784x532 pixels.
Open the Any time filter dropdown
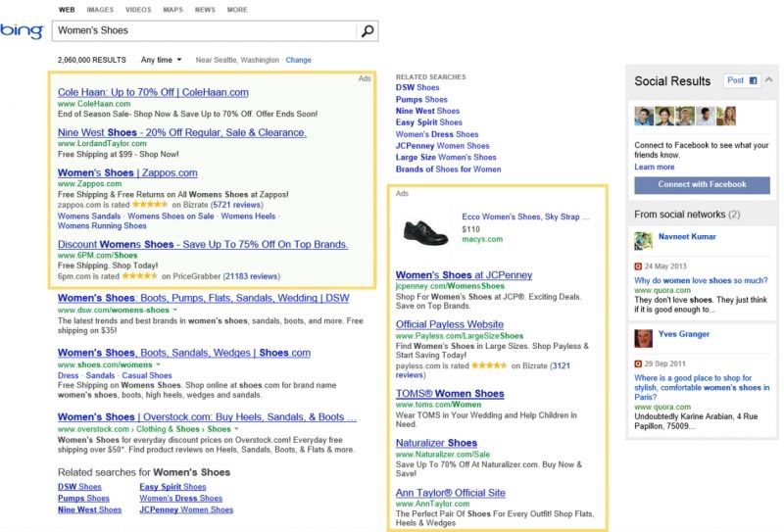click(161, 60)
